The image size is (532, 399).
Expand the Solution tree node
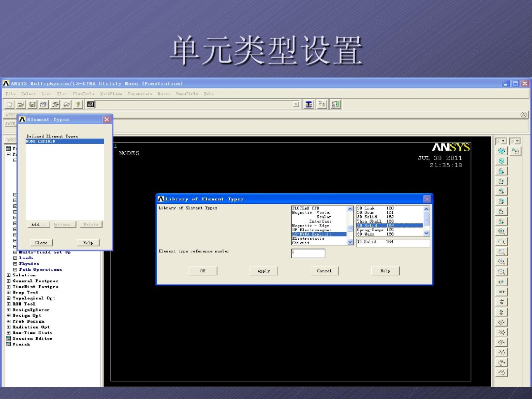(x=9, y=275)
